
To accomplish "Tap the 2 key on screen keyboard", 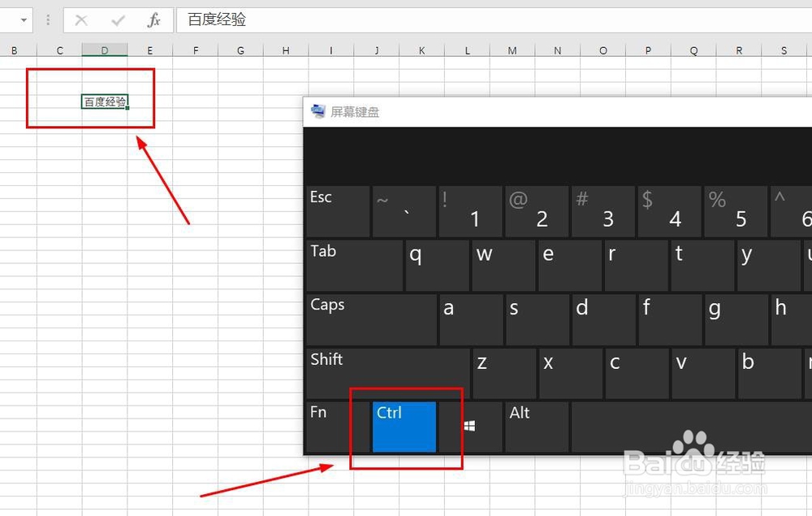I will [537, 211].
